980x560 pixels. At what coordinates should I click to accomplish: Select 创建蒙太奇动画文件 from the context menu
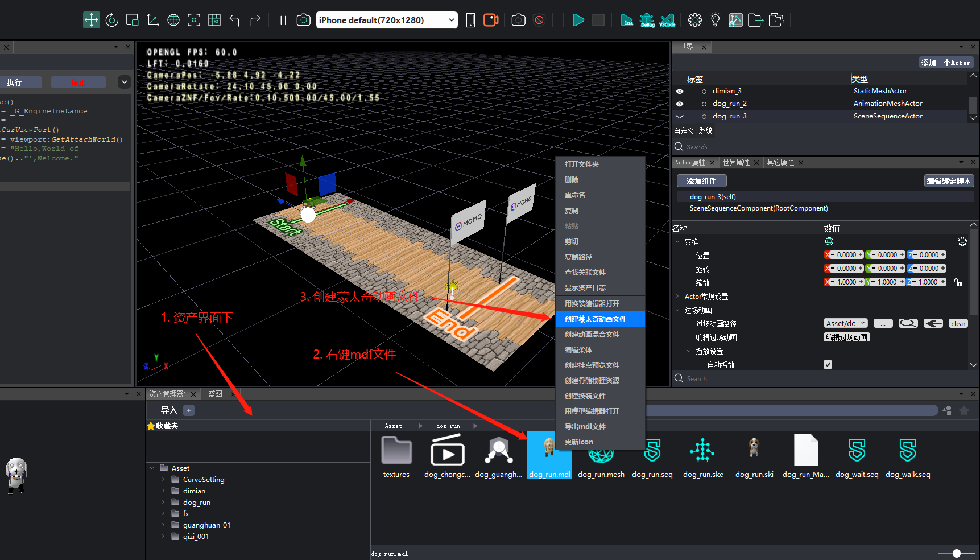click(600, 319)
